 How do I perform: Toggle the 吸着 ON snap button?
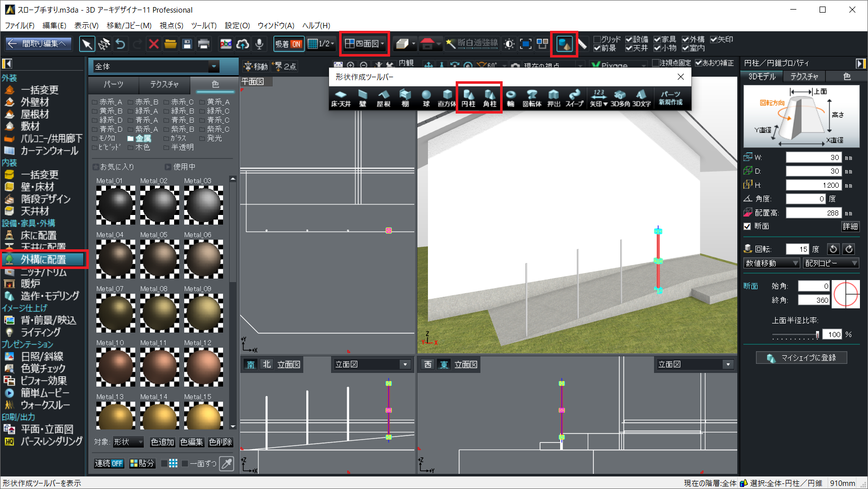pyautogui.click(x=288, y=44)
